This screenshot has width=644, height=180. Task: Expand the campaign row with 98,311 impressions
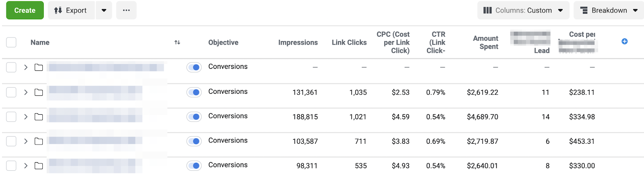[x=26, y=166]
